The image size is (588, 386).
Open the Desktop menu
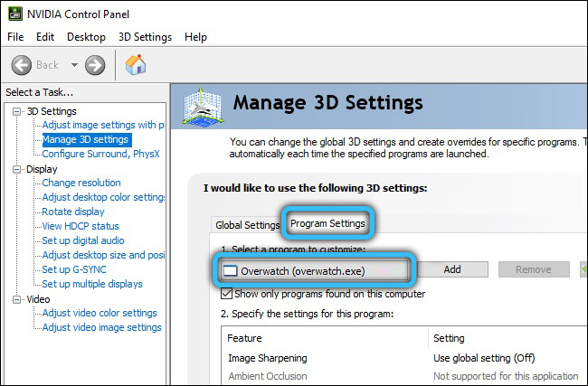86,37
